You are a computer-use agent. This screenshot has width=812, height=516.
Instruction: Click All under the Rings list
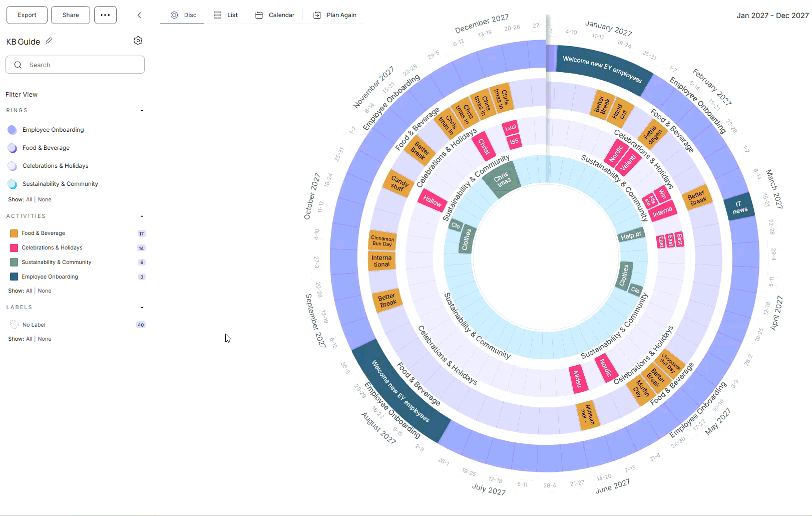click(x=29, y=199)
